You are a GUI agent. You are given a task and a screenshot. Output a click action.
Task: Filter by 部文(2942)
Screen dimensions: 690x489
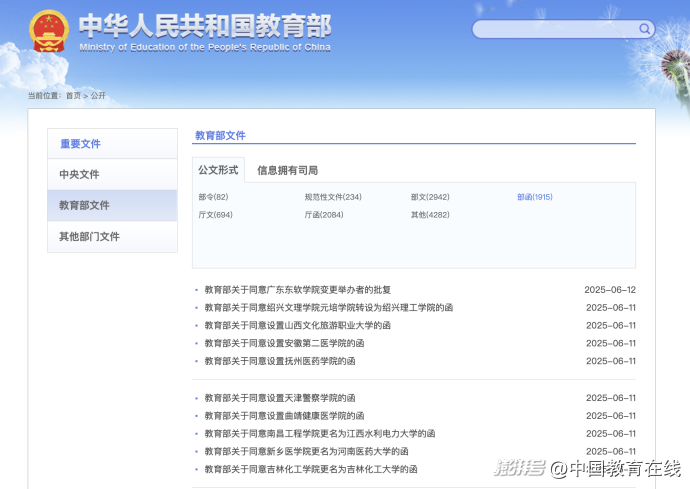pyautogui.click(x=430, y=197)
